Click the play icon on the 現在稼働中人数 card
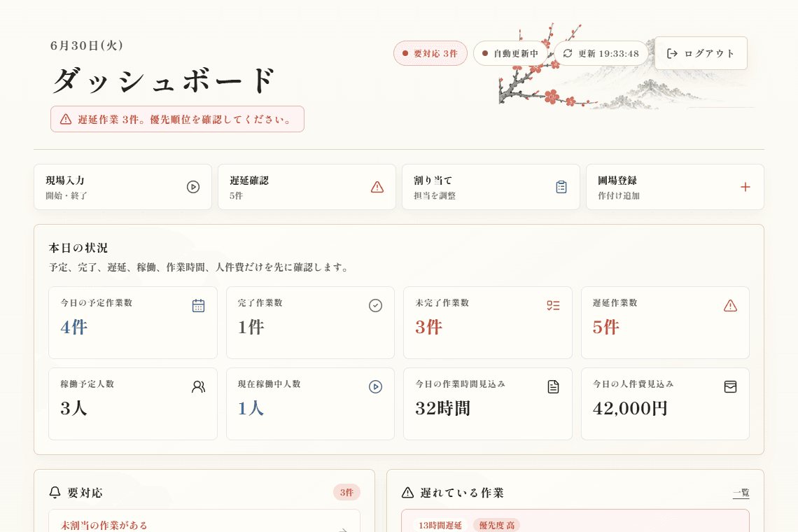 tap(376, 387)
